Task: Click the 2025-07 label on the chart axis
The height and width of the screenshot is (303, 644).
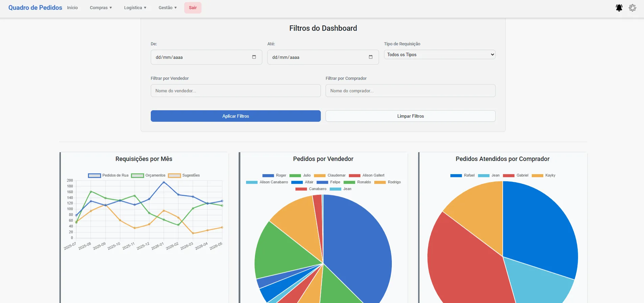Action: [x=70, y=246]
